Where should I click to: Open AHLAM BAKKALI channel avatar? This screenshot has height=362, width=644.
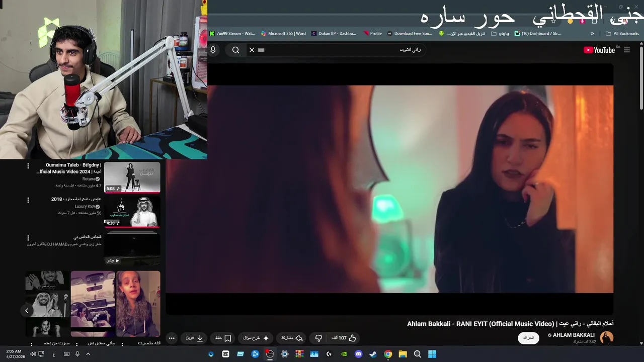tap(607, 338)
